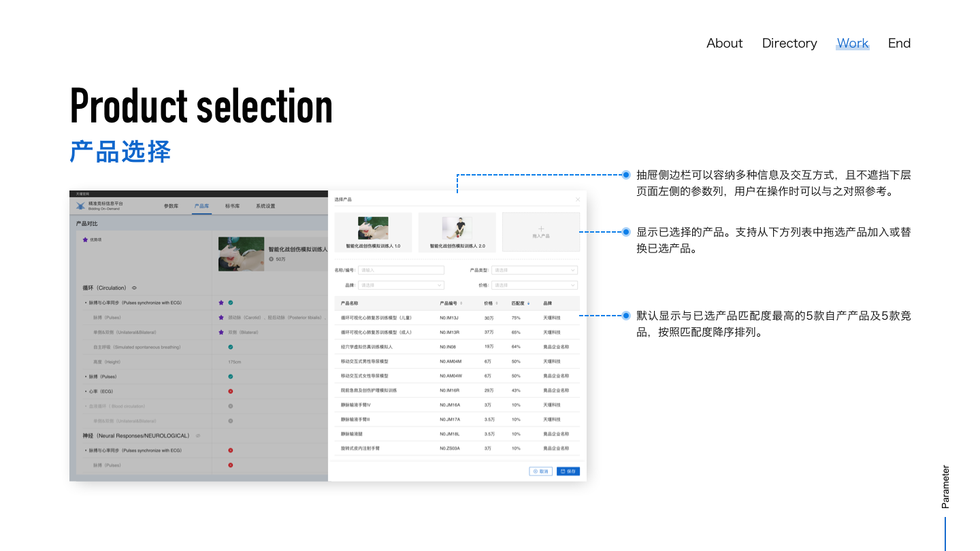Click the 产品对比 section heading
Screen dimensions: 980x551
pyautogui.click(x=86, y=223)
